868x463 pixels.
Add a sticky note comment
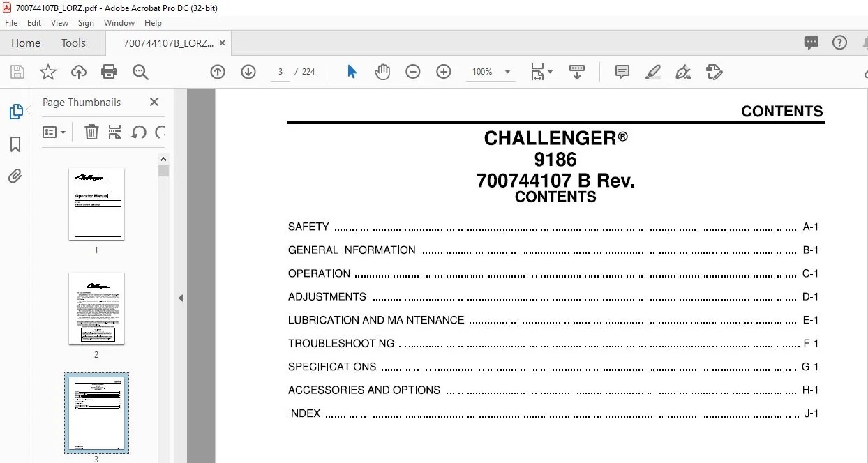coord(622,72)
